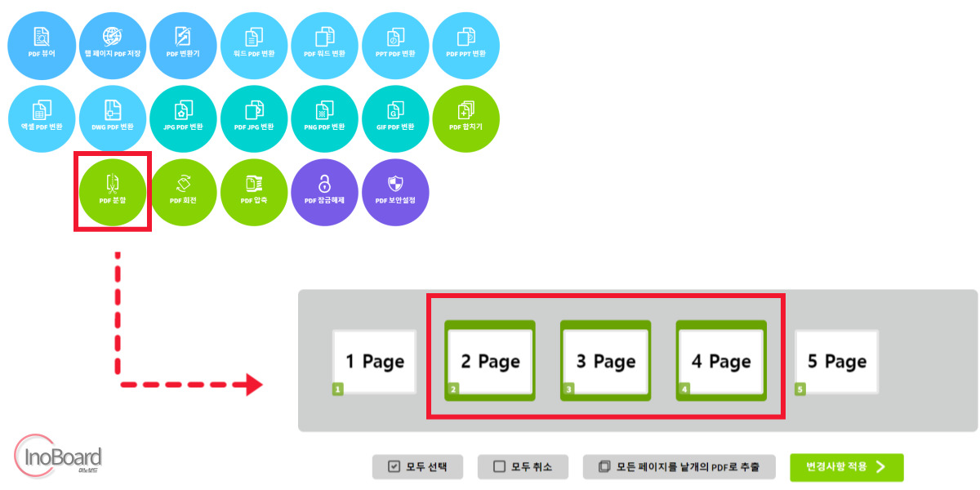Select the JPG PDF 변환 tool
The height and width of the screenshot is (490, 980).
tap(183, 119)
